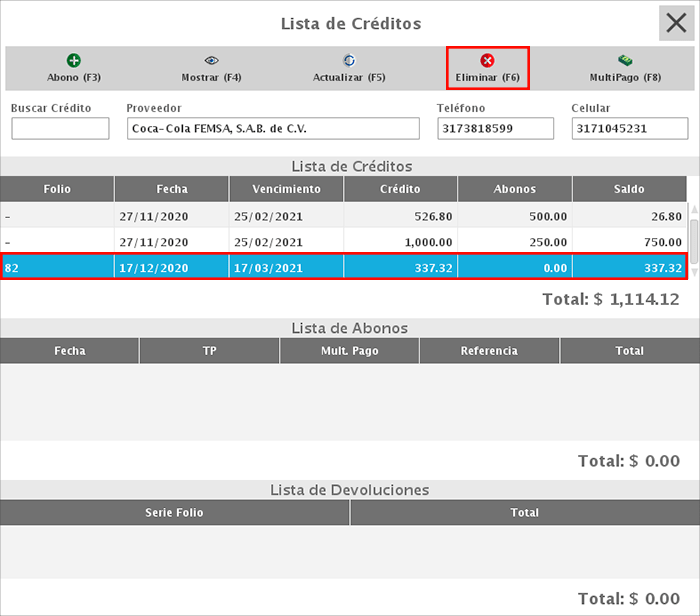The width and height of the screenshot is (700, 616).
Task: Select the credit row with saldo 26.80
Action: pos(343,216)
